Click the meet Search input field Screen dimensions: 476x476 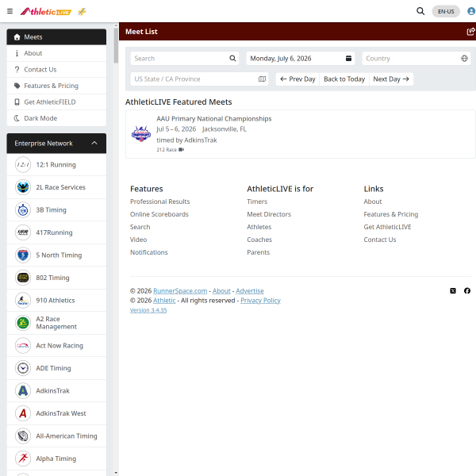pos(185,58)
